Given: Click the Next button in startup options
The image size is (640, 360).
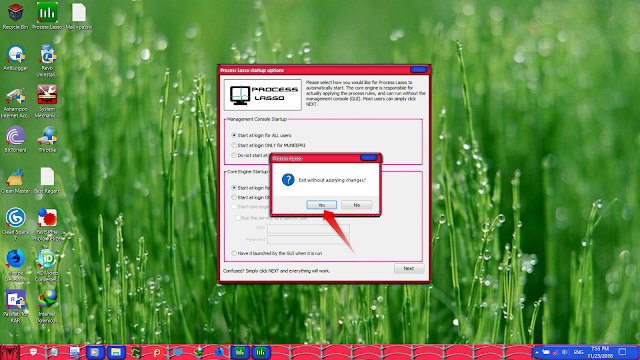Looking at the screenshot, I should [x=409, y=269].
